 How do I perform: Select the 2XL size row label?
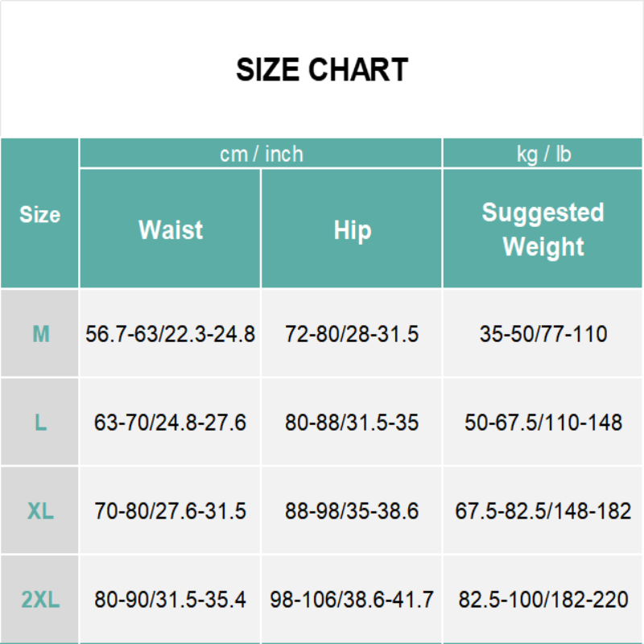[x=40, y=599]
